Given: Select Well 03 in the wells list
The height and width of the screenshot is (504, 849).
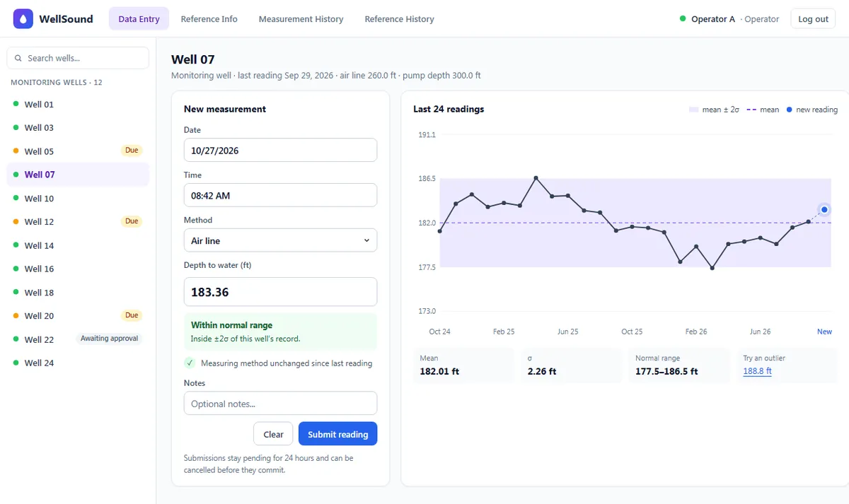Looking at the screenshot, I should click(78, 127).
